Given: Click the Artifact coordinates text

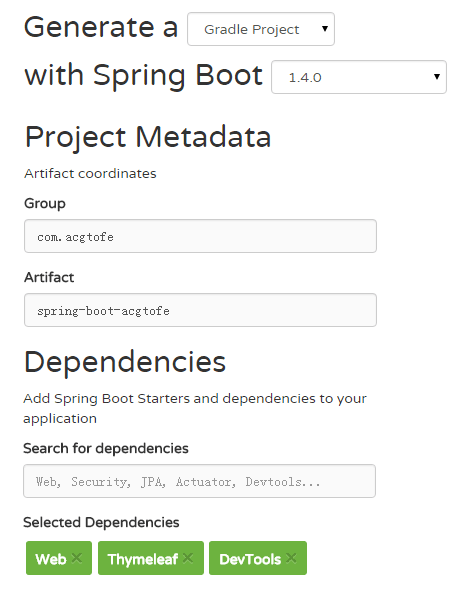Looking at the screenshot, I should [90, 174].
